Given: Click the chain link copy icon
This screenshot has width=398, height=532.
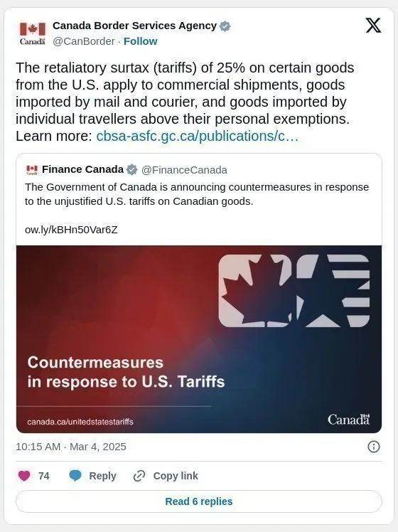Looking at the screenshot, I should [139, 476].
